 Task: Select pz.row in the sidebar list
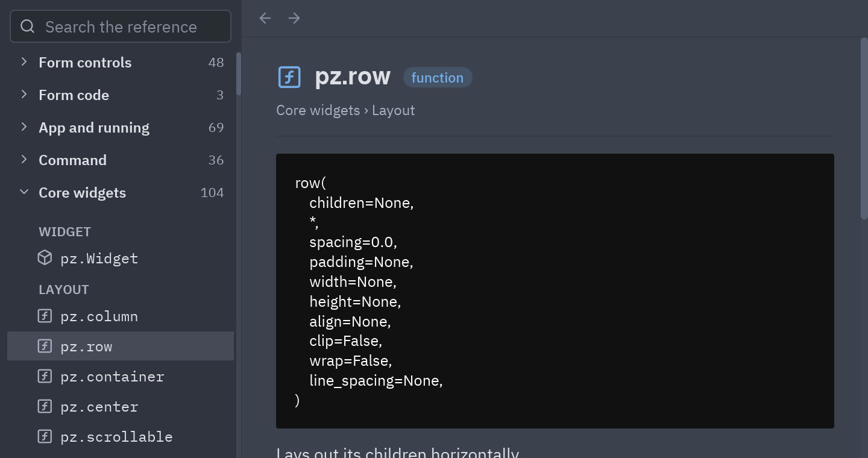click(121, 346)
